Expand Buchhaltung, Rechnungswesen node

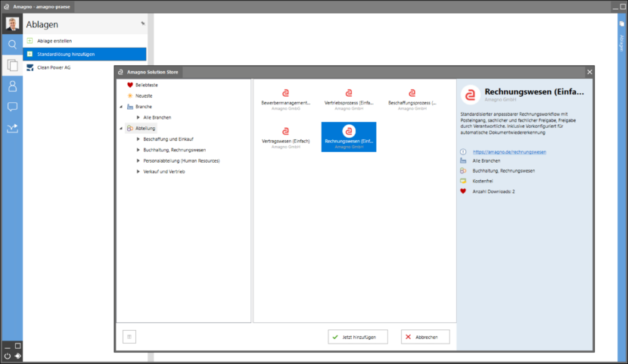[138, 150]
